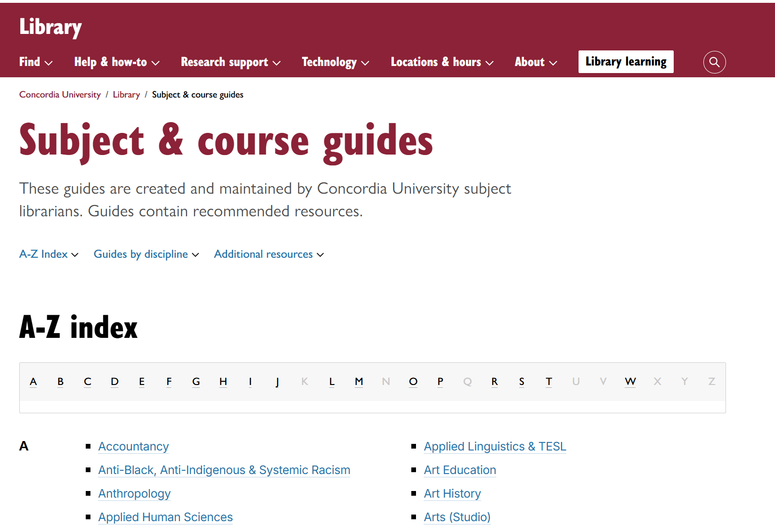Expand the About menu
The image size is (775, 532).
click(536, 62)
